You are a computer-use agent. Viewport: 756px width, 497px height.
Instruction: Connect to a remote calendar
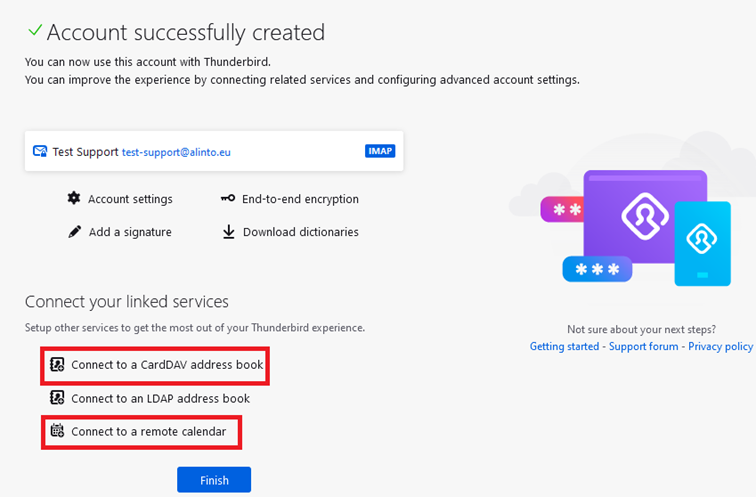point(148,432)
